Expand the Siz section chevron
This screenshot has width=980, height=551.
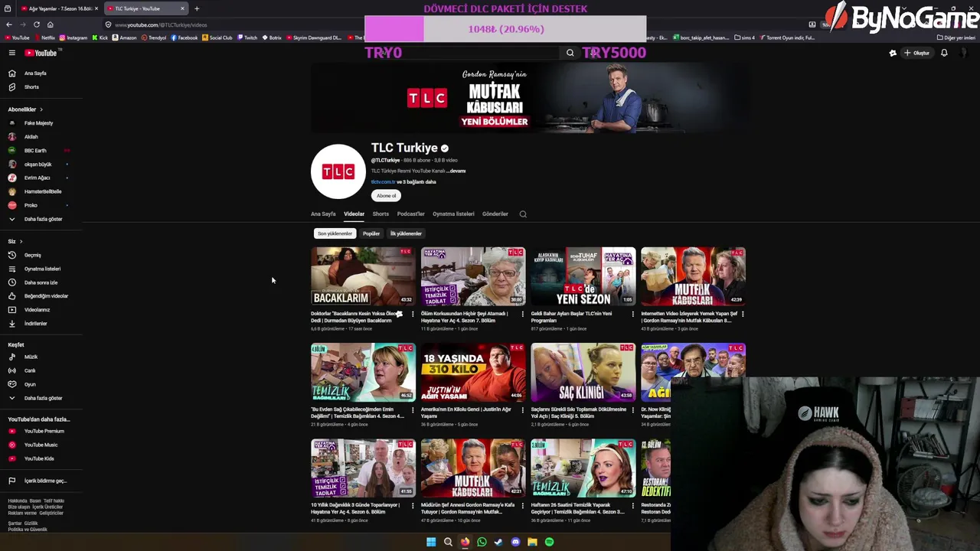(21, 242)
